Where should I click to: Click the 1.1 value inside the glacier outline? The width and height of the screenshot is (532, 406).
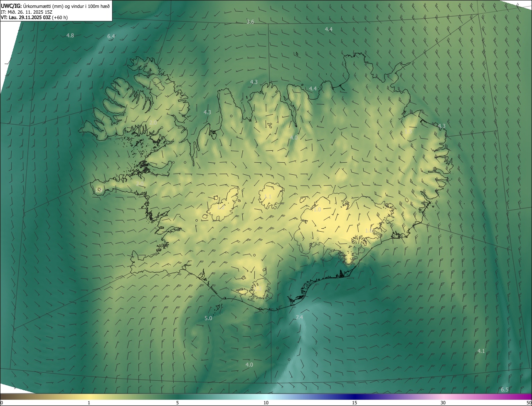tap(268, 197)
